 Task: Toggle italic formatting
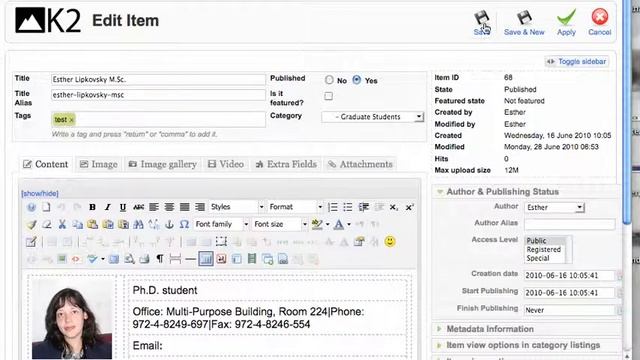(107, 207)
